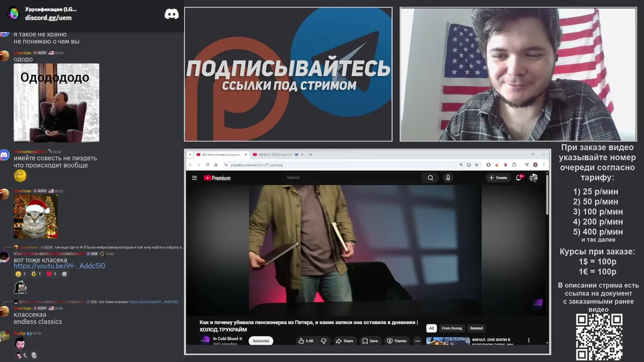The image size is (644, 362).
Task: Click the browser profile avatar icon
Action: point(535,165)
